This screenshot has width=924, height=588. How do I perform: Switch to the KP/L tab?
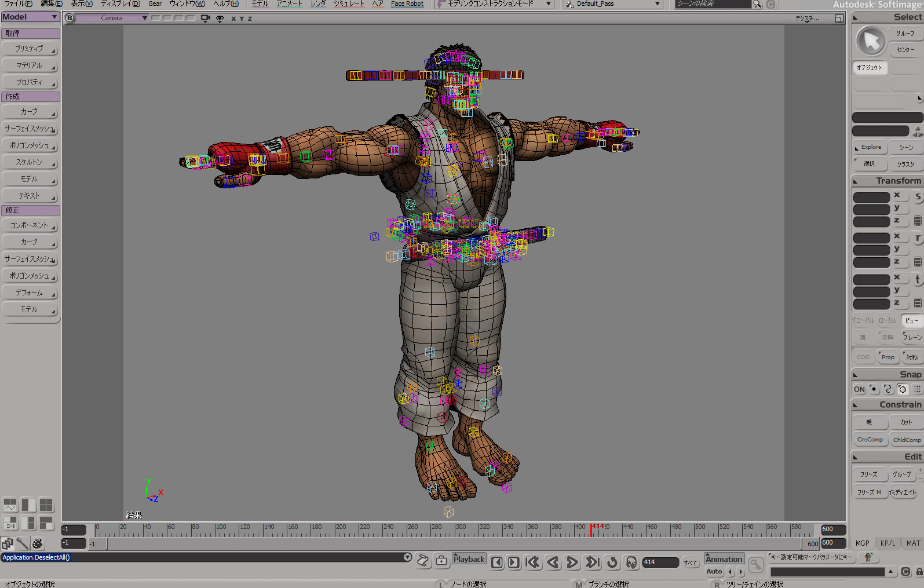click(888, 543)
